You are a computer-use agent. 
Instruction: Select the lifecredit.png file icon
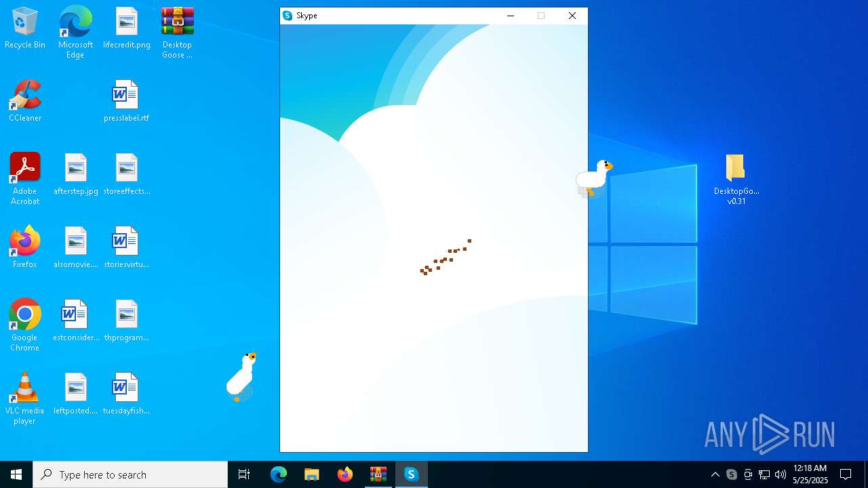point(127,28)
